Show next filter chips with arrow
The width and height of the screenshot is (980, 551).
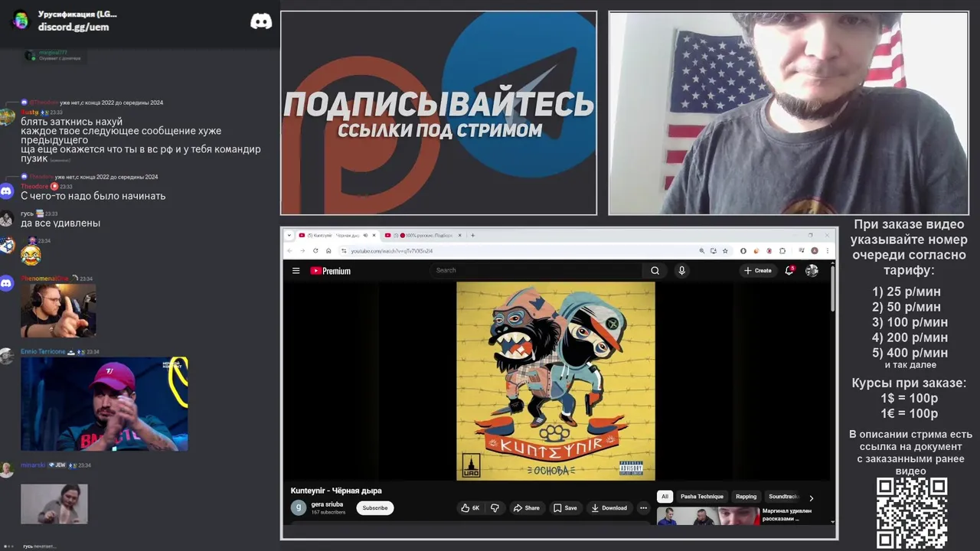(812, 497)
